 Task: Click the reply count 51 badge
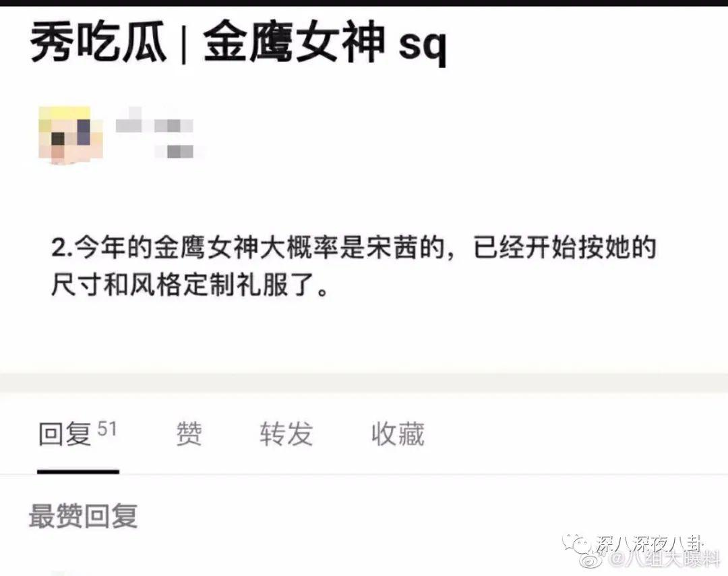point(107,429)
